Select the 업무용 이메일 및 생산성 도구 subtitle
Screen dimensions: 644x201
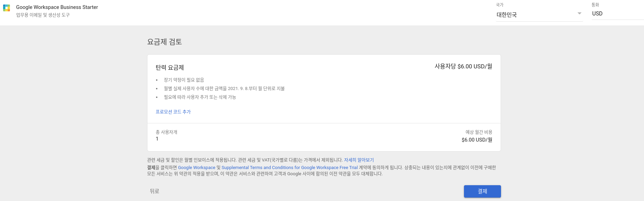pos(43,15)
